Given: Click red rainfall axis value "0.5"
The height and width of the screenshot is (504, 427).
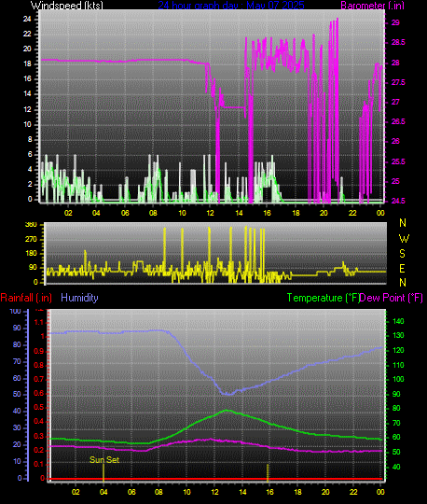Looking at the screenshot, I should tap(39, 407).
